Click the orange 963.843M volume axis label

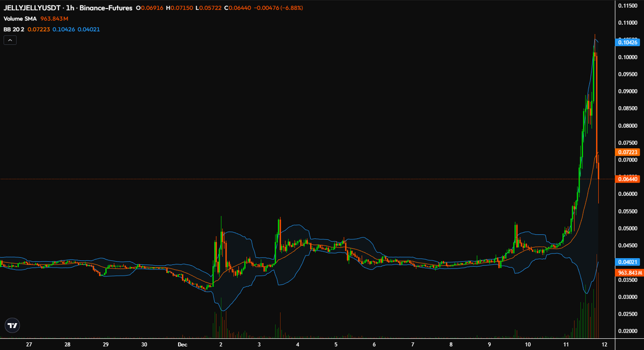click(x=628, y=273)
